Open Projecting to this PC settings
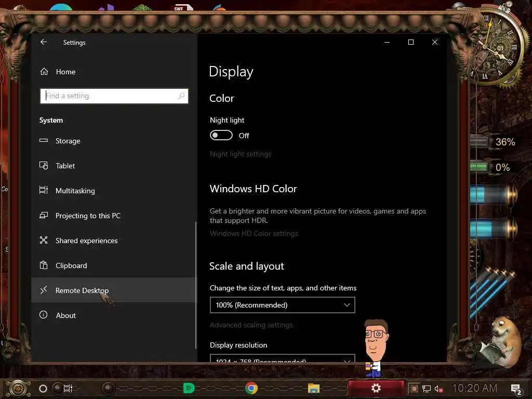Viewport: 532px width, 399px height. [114, 216]
